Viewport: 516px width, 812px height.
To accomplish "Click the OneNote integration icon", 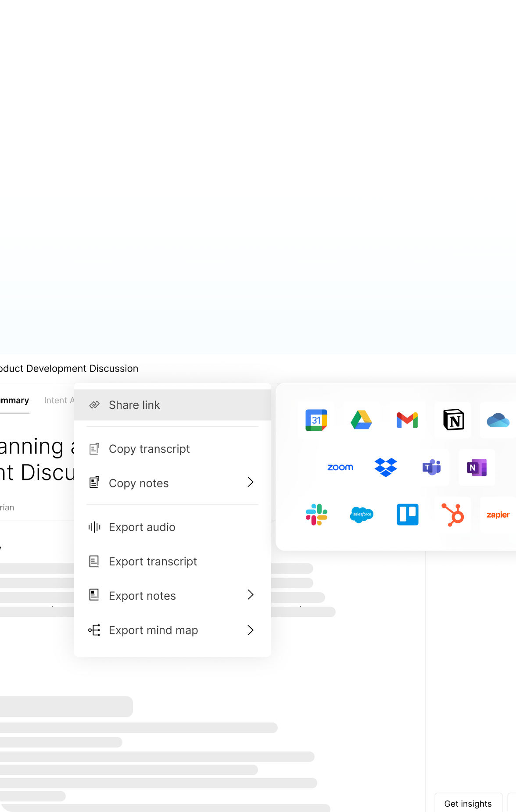I will [x=477, y=468].
